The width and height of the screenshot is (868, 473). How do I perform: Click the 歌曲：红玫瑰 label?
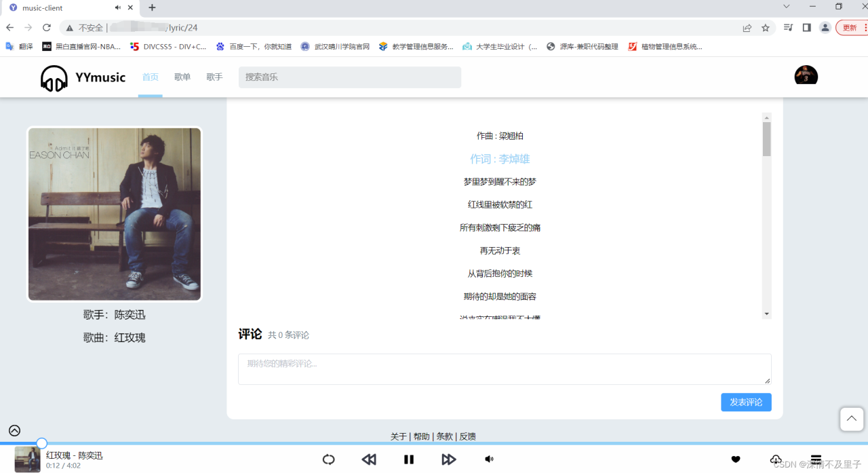(x=115, y=338)
